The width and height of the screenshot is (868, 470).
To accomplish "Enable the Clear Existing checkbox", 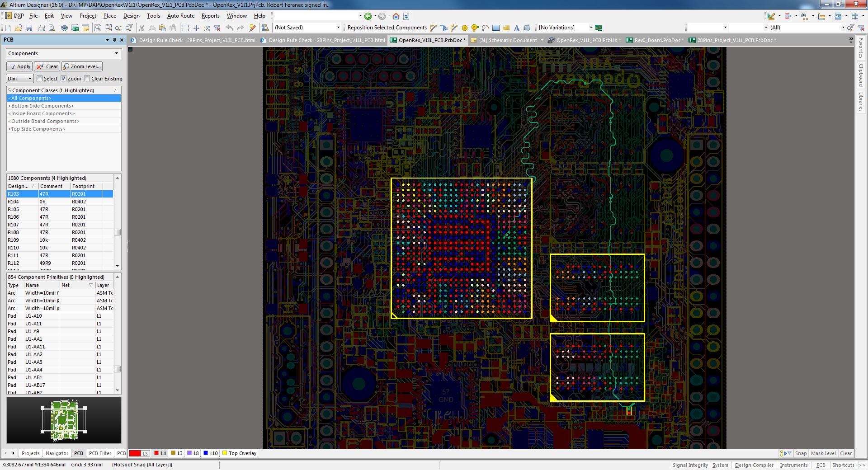I will coord(88,78).
